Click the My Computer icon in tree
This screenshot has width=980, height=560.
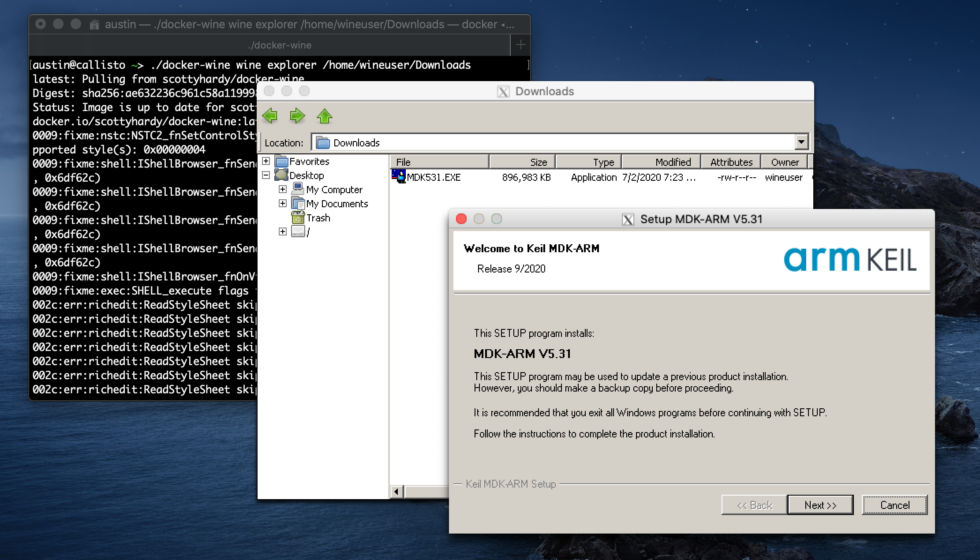(298, 189)
